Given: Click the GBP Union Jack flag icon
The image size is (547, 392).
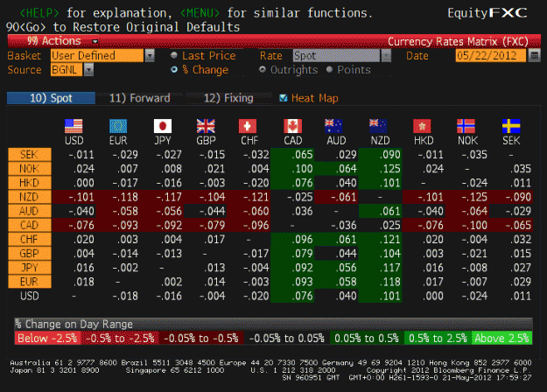Looking at the screenshot, I should pyautogui.click(x=206, y=126).
